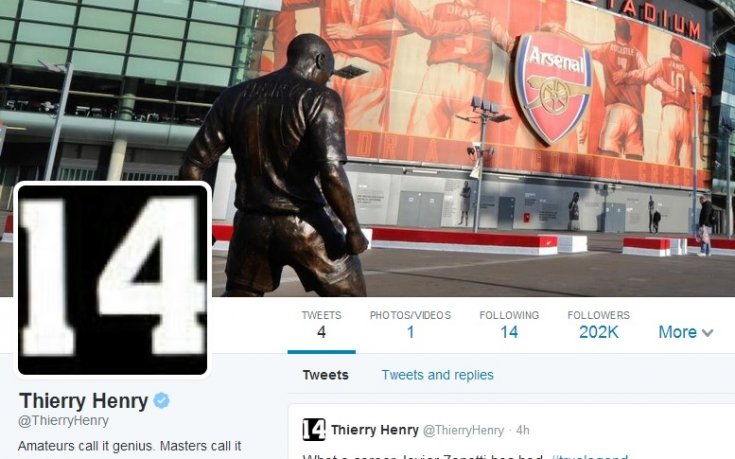The width and height of the screenshot is (735, 459).
Task: Select the Tweets count tab
Action: (322, 324)
